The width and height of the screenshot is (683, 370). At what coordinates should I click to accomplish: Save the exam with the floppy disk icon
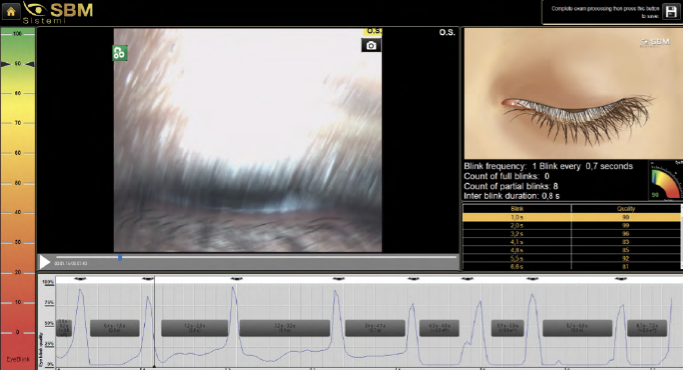[x=670, y=12]
